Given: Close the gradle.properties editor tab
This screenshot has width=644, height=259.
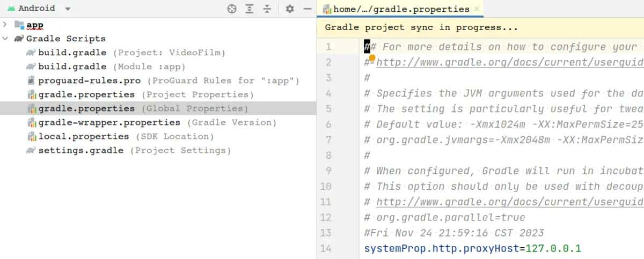Looking at the screenshot, I should [477, 9].
